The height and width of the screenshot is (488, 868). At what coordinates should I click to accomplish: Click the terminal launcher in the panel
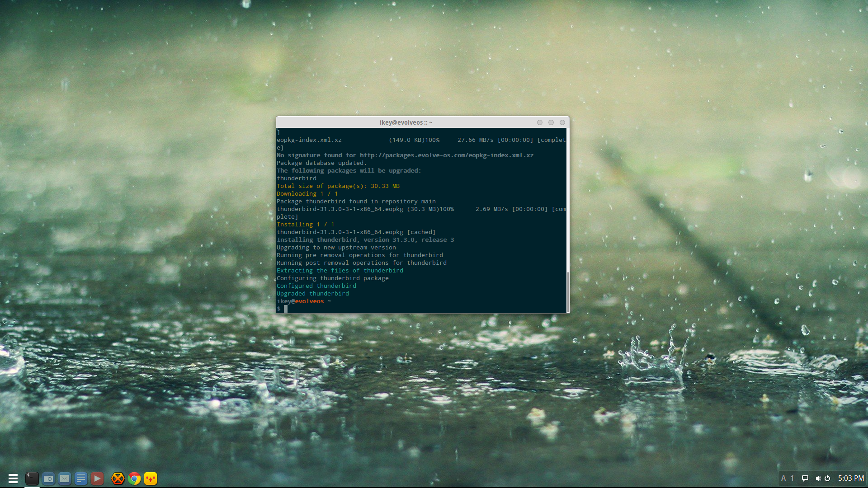pyautogui.click(x=32, y=478)
